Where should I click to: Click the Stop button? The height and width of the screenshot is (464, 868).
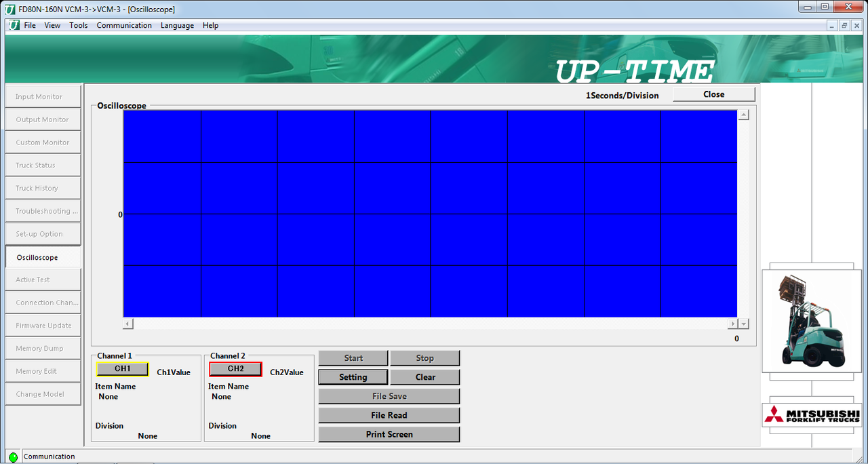425,358
